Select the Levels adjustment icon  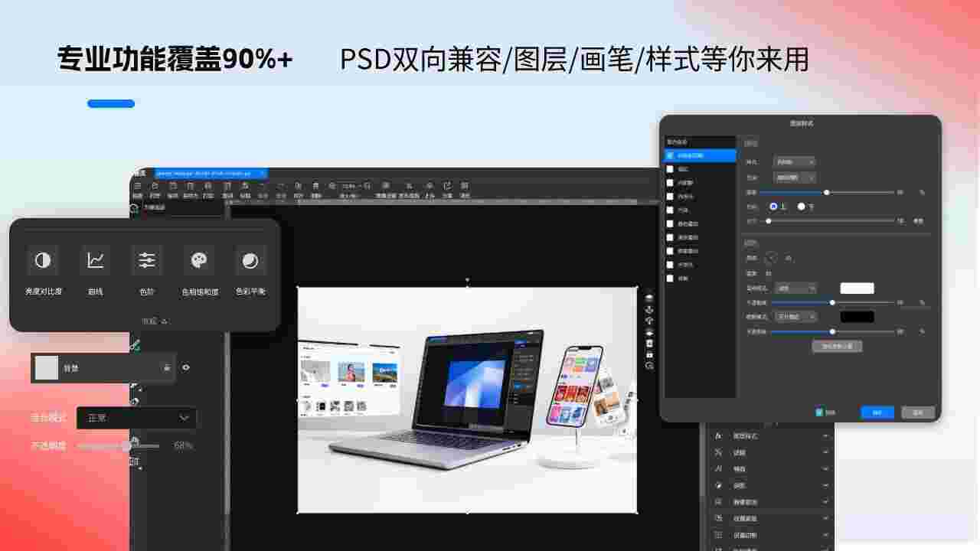[x=147, y=259]
